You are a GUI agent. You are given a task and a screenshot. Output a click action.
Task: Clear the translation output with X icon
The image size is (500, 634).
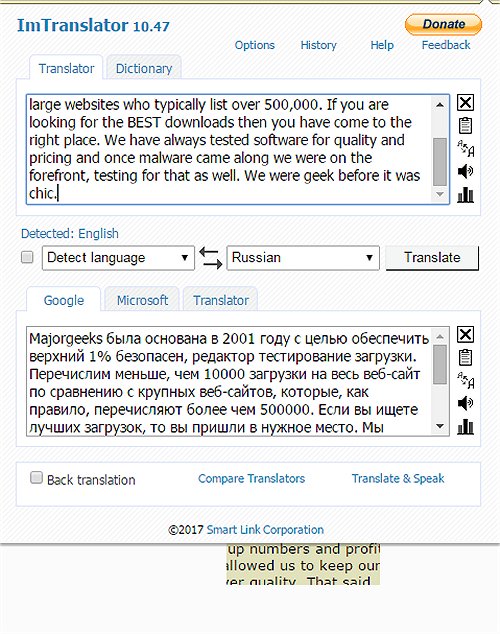click(465, 334)
